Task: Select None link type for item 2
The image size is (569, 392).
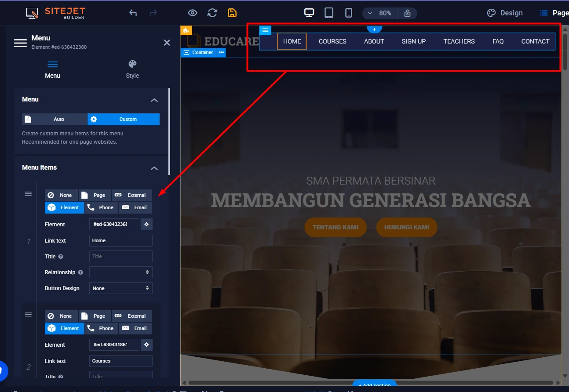Action: point(61,316)
